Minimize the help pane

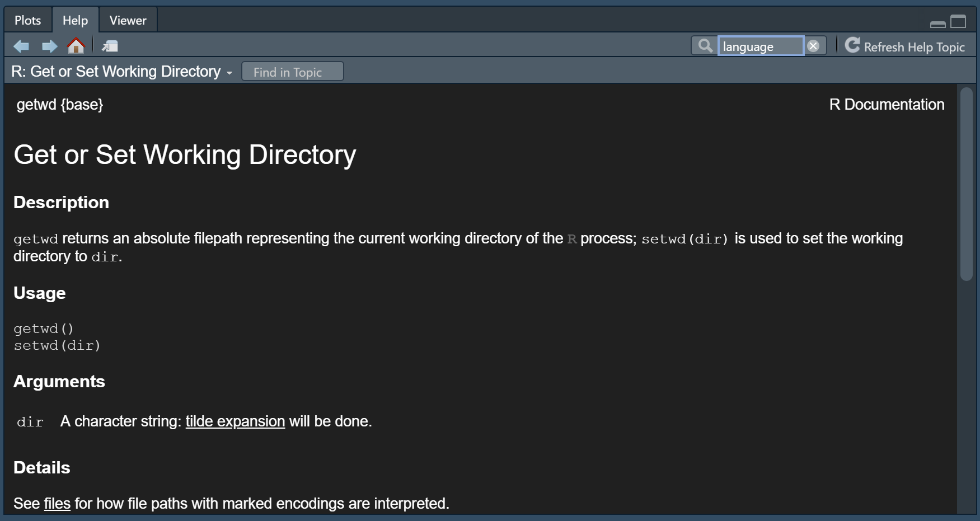tap(938, 24)
